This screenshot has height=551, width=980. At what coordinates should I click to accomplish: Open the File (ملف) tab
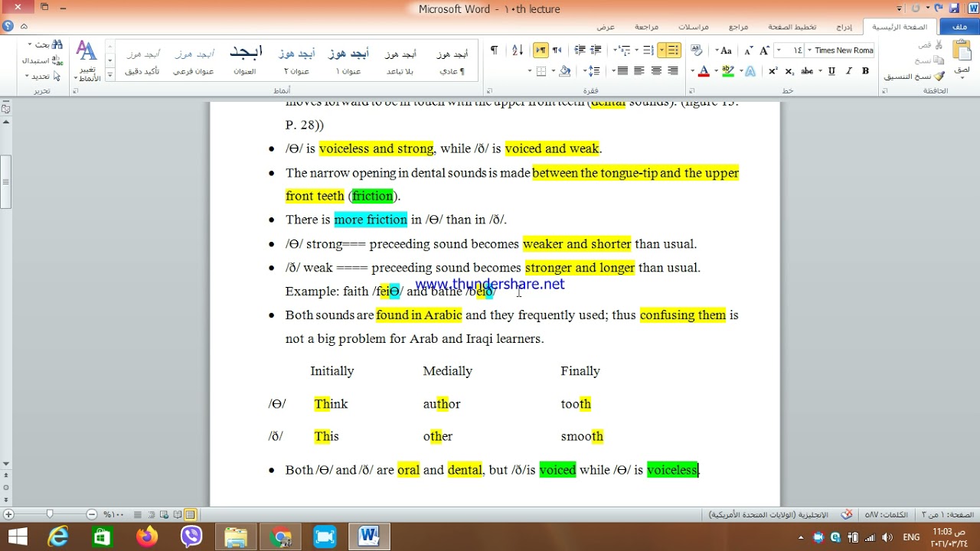tap(959, 27)
